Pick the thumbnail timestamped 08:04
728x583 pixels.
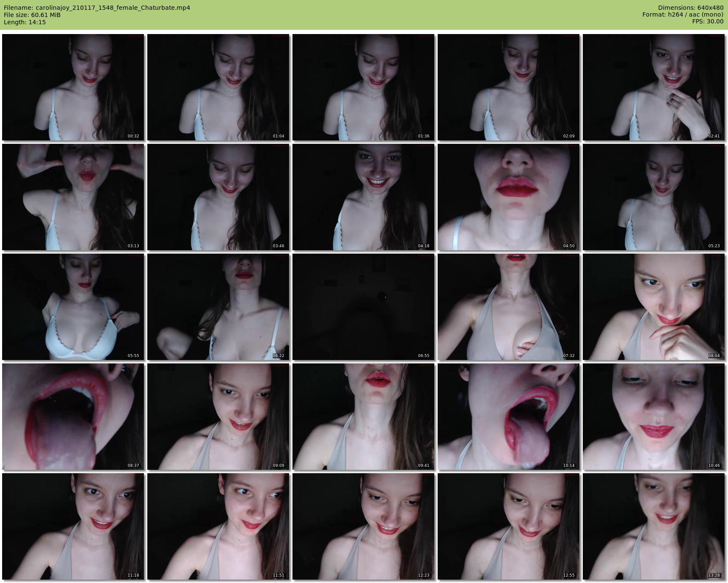[x=653, y=307]
